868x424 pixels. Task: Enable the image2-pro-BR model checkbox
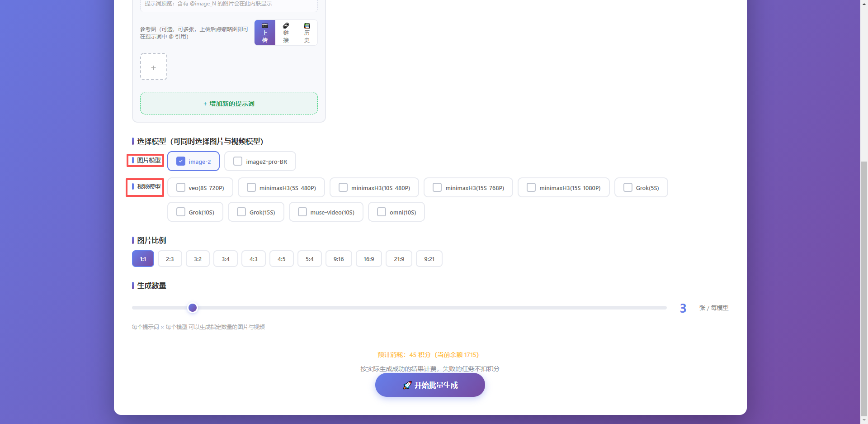coord(238,161)
